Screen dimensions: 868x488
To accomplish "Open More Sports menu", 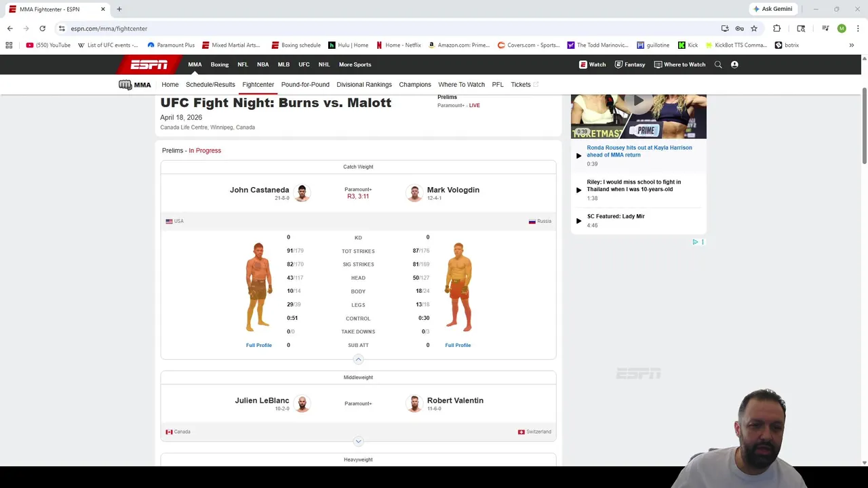I will point(355,64).
